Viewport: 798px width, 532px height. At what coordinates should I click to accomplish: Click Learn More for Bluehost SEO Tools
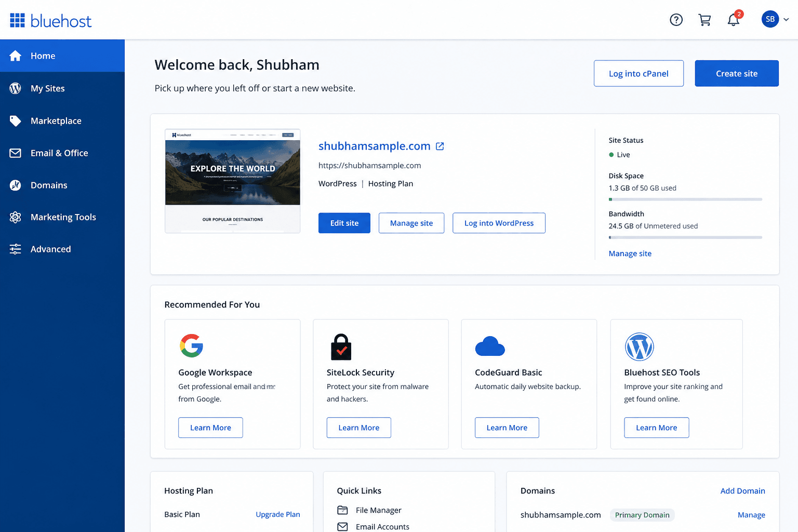[657, 428]
